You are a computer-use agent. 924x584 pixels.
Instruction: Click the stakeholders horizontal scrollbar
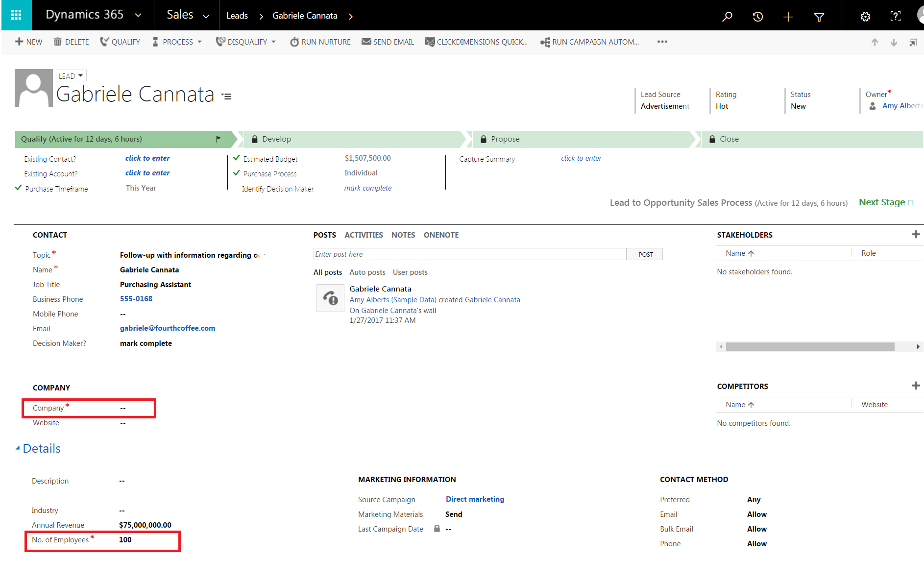point(809,347)
